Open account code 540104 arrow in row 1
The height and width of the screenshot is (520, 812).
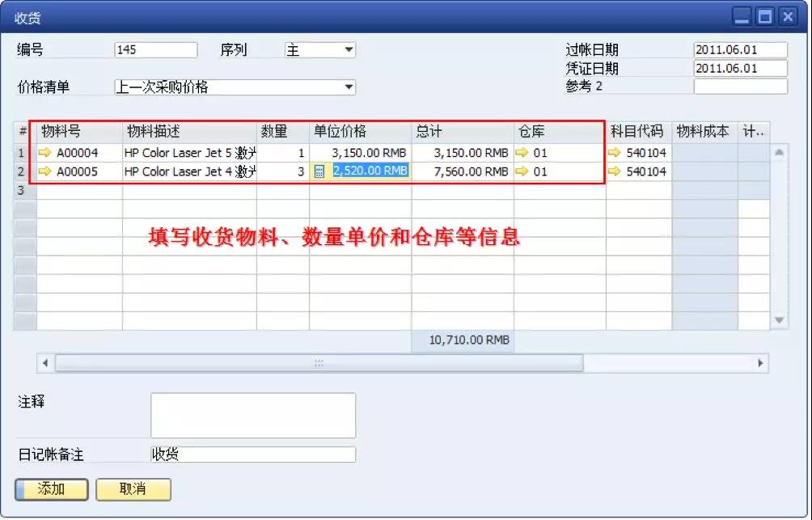click(x=615, y=152)
